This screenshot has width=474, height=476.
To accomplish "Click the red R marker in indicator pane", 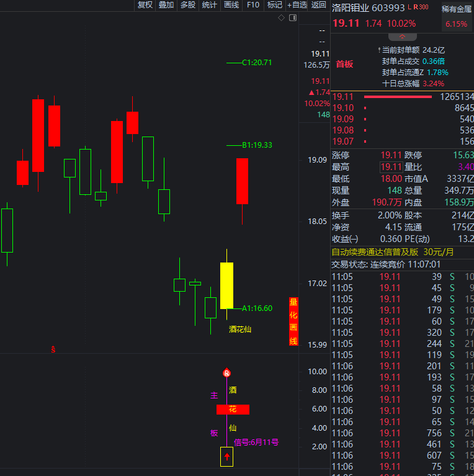I will [226, 373].
